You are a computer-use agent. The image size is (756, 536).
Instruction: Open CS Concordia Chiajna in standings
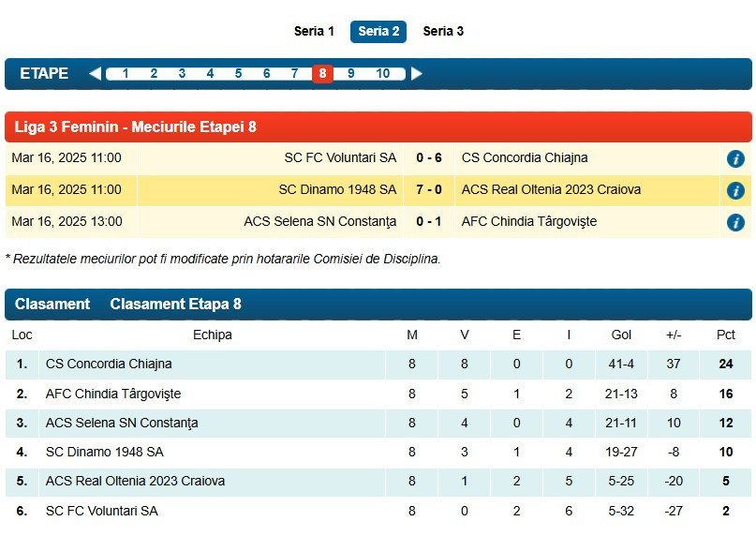tap(109, 364)
